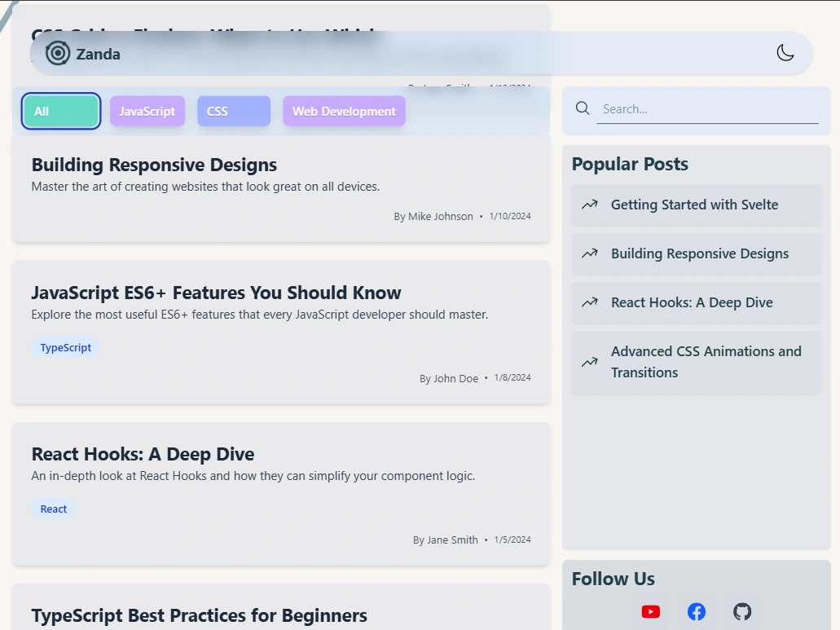The width and height of the screenshot is (840, 630).
Task: Click trending icon beside Getting Started with Svelte
Action: [590, 205]
